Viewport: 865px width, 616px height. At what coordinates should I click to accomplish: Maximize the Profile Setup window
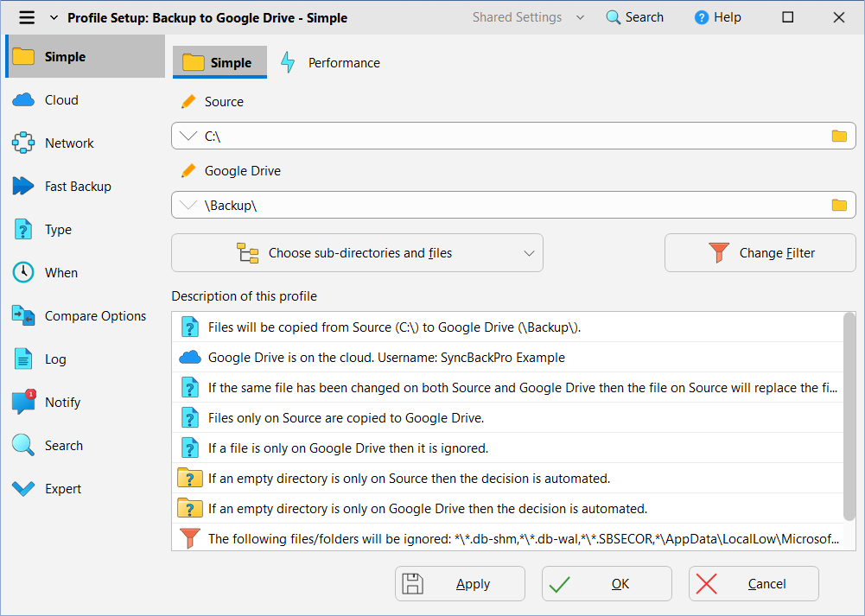(x=788, y=17)
